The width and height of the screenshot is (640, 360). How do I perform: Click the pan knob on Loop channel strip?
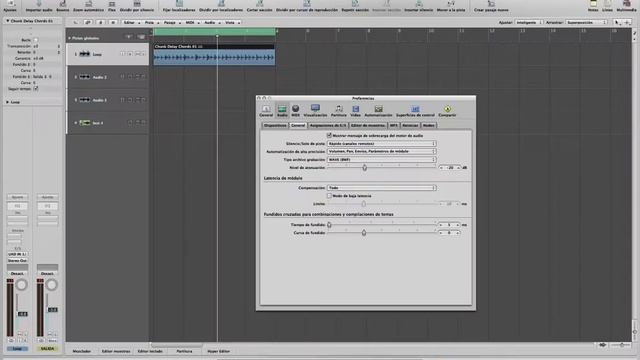[22, 285]
